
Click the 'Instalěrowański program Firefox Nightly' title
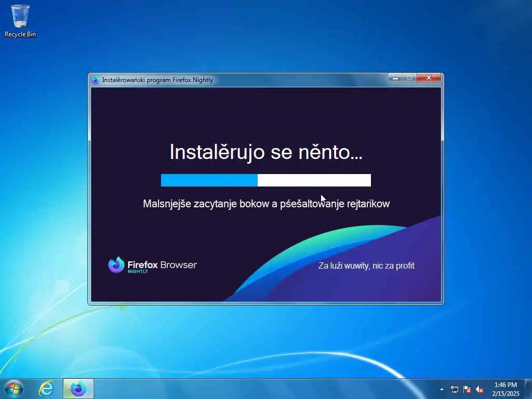pyautogui.click(x=157, y=80)
